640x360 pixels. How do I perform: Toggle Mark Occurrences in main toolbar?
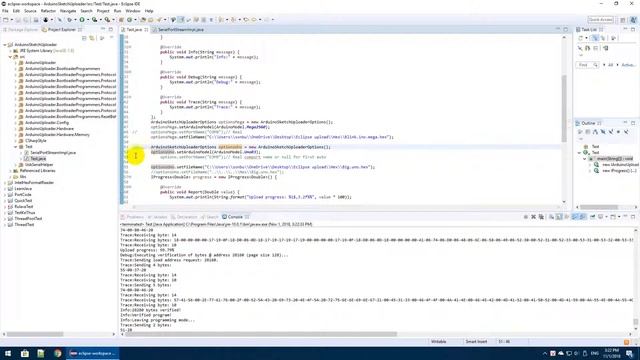[181, 20]
